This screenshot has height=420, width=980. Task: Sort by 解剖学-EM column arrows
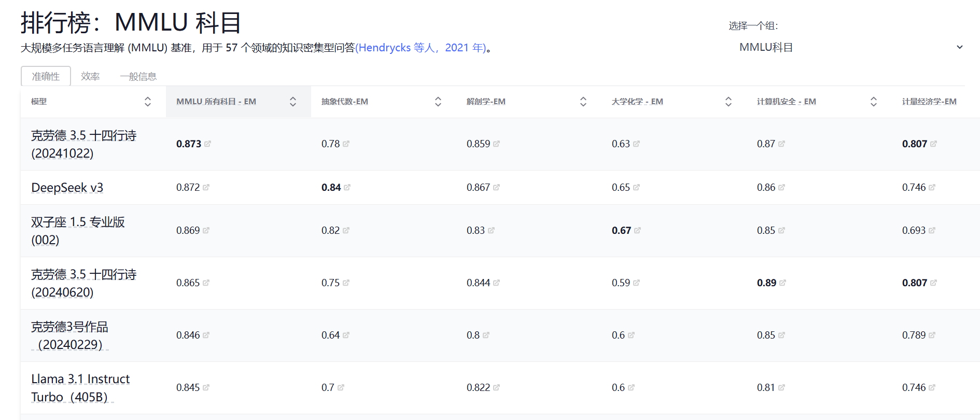583,102
